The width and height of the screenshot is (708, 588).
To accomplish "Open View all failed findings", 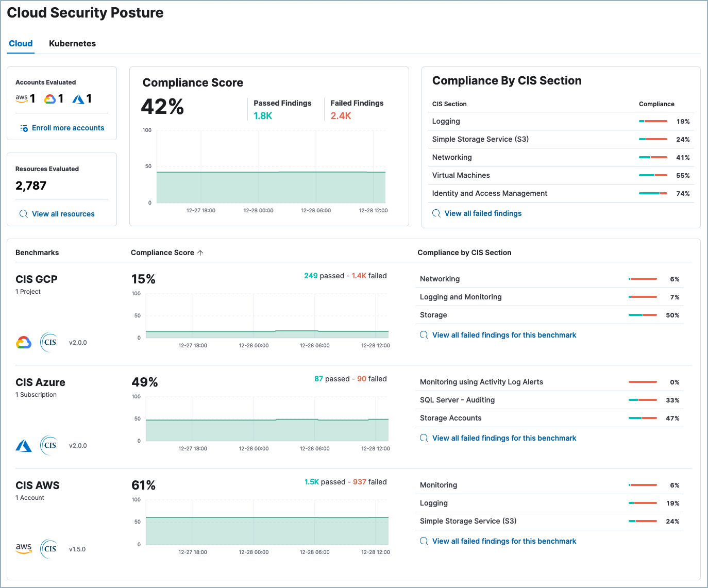I will click(483, 213).
